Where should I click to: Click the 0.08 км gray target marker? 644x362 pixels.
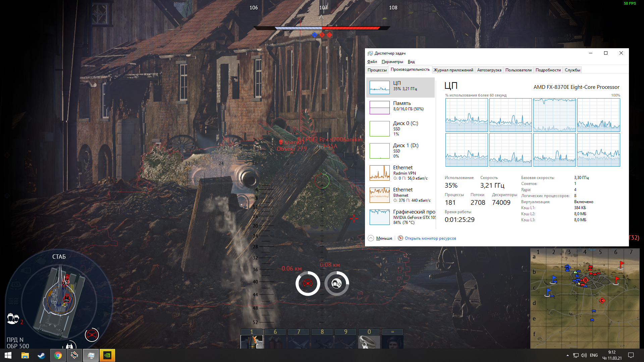[337, 284]
